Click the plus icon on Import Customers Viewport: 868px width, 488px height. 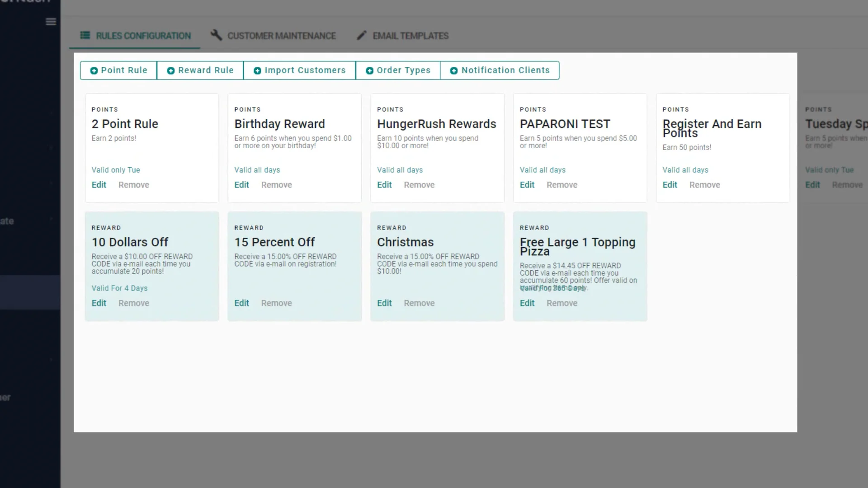pyautogui.click(x=257, y=70)
